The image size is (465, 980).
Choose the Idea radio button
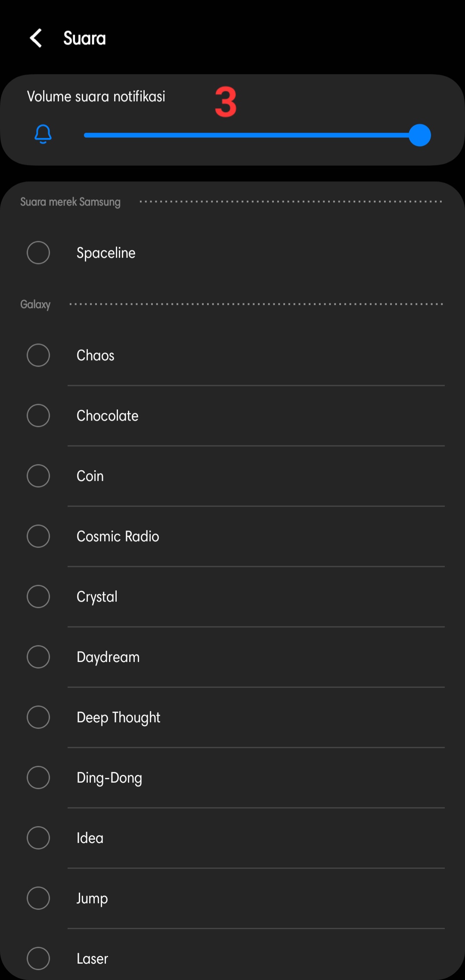[x=38, y=838]
